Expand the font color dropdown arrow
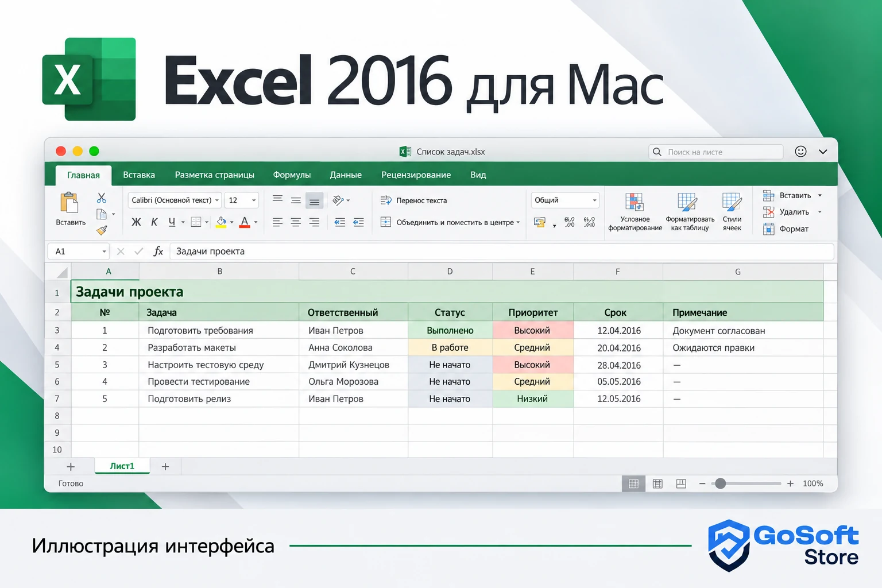 256,222
